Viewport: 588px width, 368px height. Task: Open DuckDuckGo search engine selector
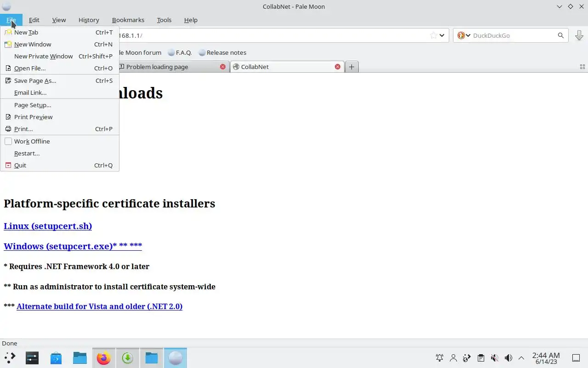click(464, 35)
